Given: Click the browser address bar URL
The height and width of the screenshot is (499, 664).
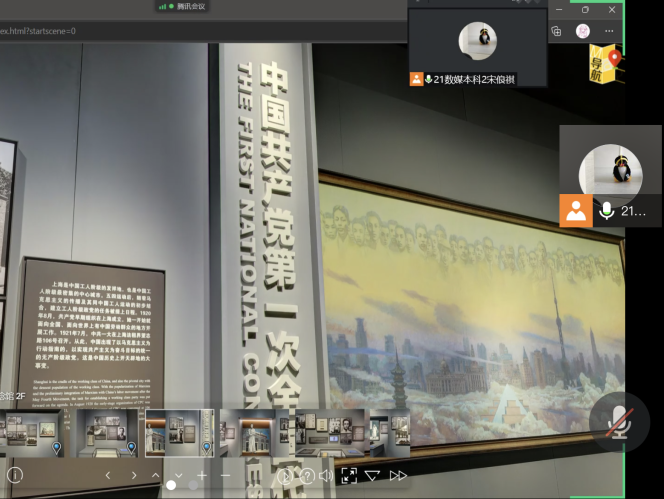Looking at the screenshot, I should 38,31.
